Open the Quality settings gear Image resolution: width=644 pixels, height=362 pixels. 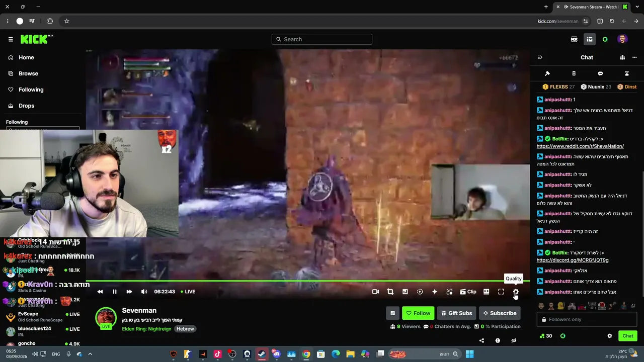[x=516, y=292]
